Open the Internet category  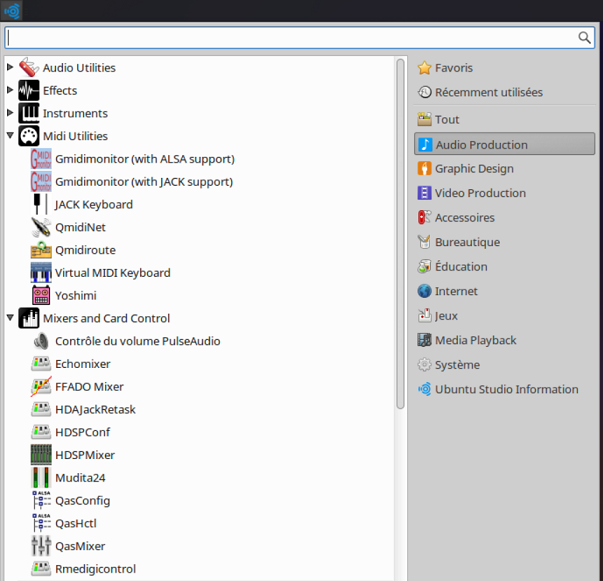coord(505,291)
